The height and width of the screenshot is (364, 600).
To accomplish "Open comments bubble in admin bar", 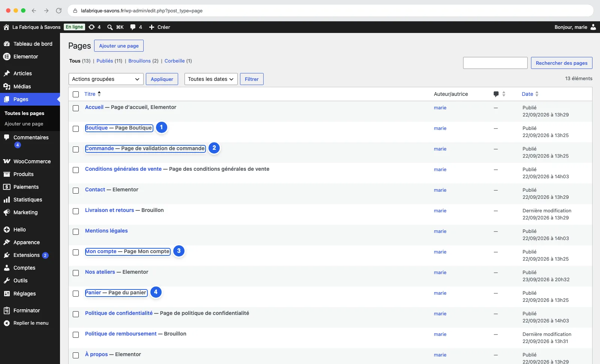I will (133, 27).
